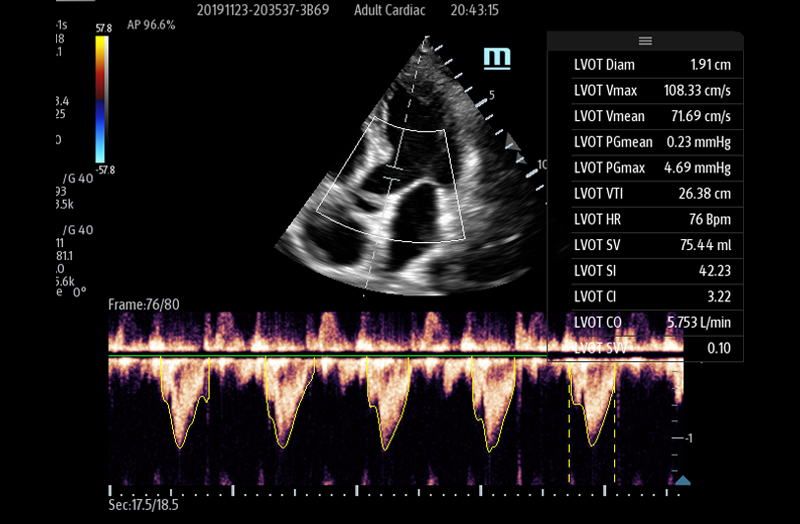Click the blue triangle below the Doppler scale

682,481
